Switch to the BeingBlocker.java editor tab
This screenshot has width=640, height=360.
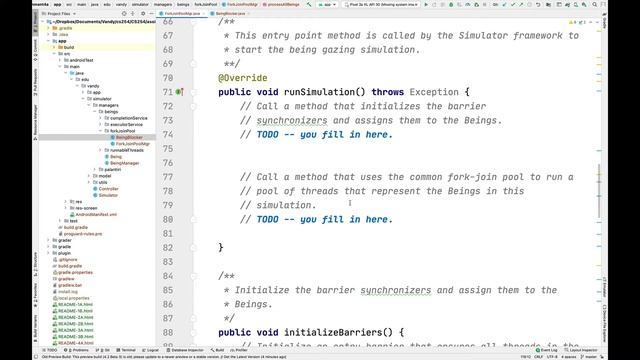tap(230, 13)
